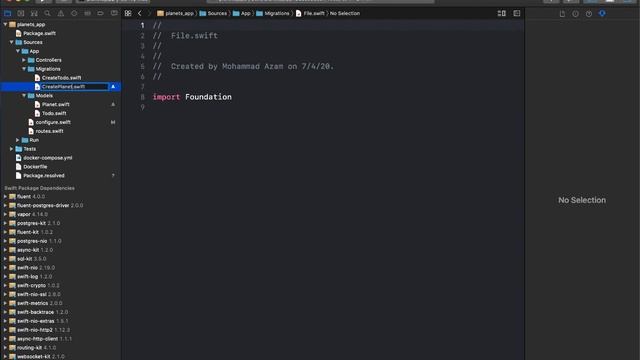640x360 pixels.
Task: Collapse the App folder
Action: [x=18, y=51]
